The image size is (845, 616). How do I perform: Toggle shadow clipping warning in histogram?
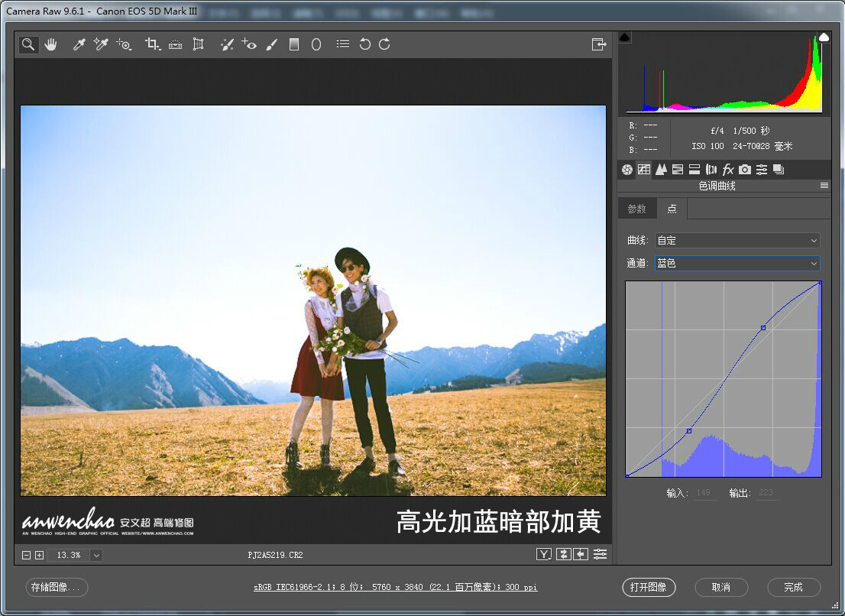click(x=625, y=37)
